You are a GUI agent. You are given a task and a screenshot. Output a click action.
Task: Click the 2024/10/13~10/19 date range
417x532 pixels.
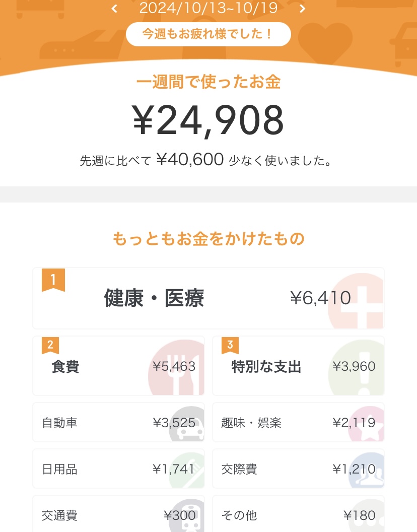point(208,8)
